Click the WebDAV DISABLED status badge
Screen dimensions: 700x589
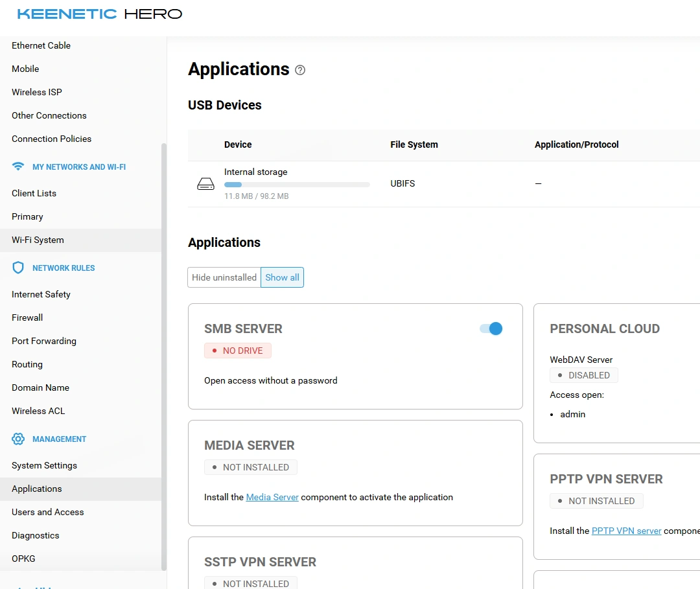(584, 375)
